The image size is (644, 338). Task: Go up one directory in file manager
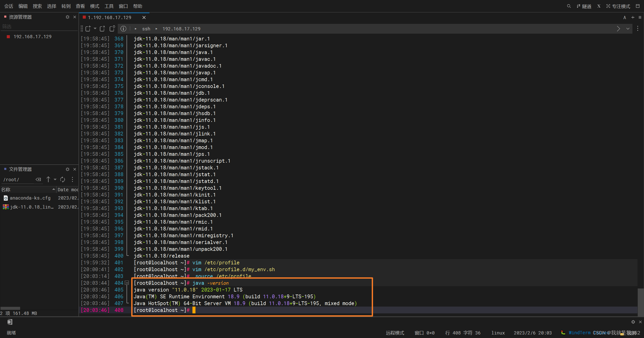[48, 179]
